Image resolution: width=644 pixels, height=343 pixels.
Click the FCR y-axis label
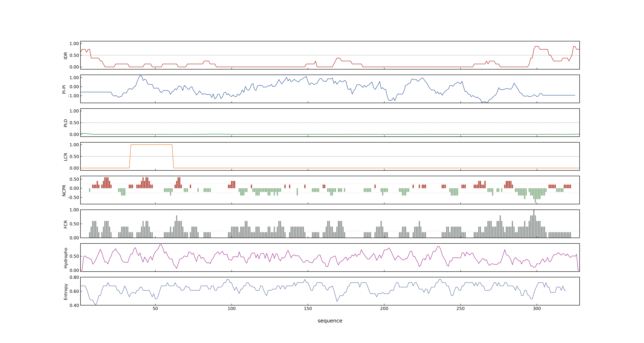(x=66, y=224)
